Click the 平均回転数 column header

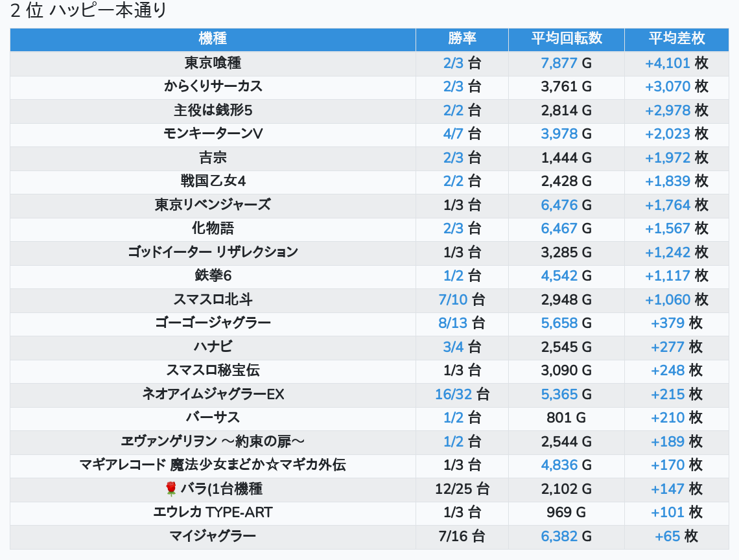(566, 39)
